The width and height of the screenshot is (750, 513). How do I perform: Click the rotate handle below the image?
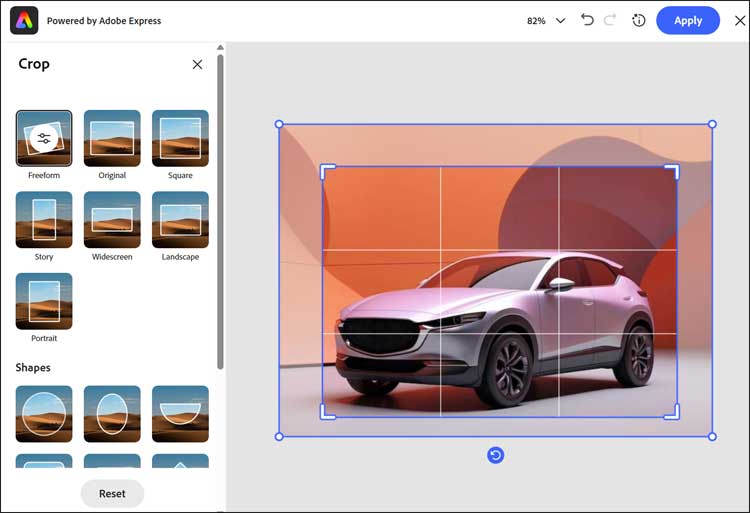pos(496,455)
